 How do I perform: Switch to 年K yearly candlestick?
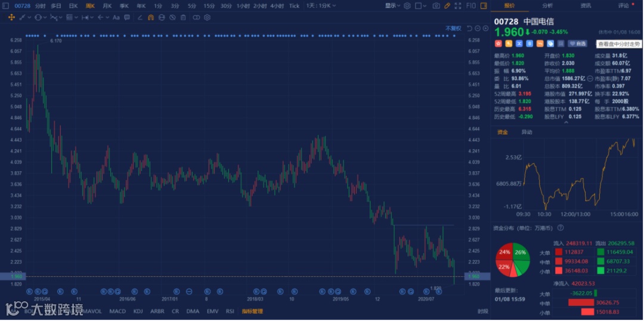click(141, 6)
